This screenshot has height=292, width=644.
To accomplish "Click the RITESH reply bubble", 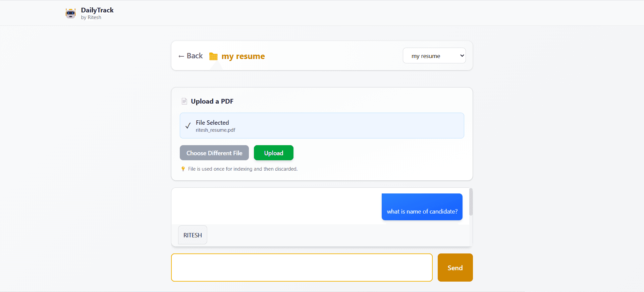I will coord(193,235).
